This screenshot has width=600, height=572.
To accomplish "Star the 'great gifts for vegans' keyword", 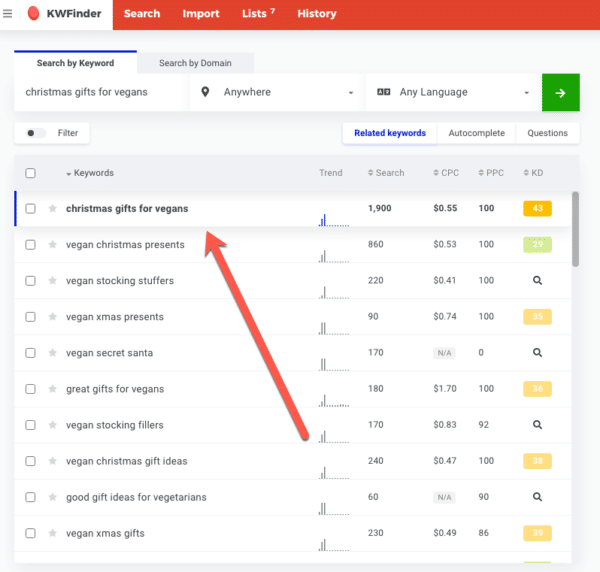I will [53, 389].
